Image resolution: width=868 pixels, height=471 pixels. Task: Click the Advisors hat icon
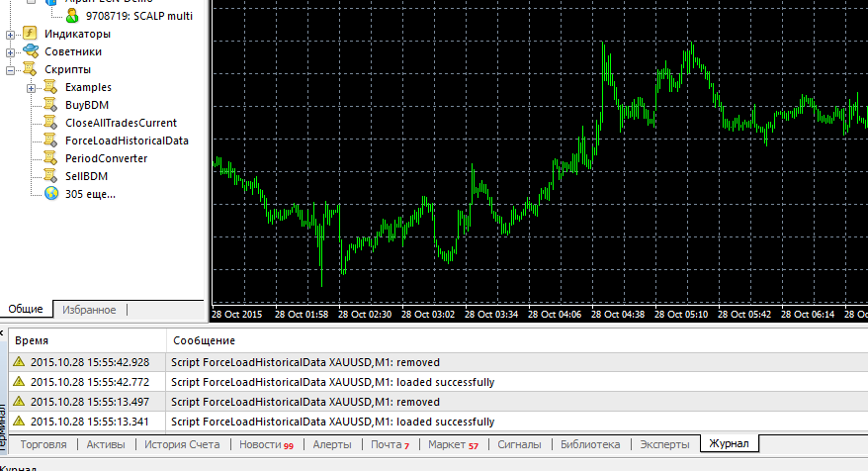31,51
